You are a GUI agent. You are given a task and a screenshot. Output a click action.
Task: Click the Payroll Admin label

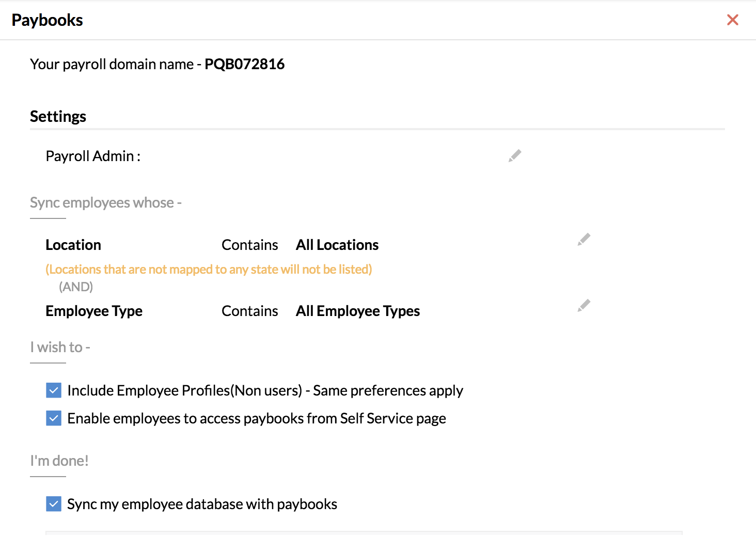[x=93, y=156]
